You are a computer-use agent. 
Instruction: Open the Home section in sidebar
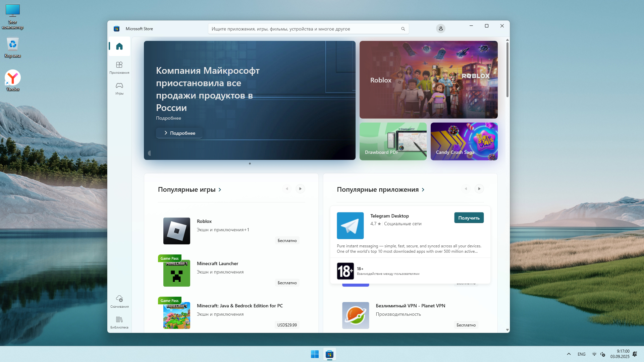click(119, 46)
